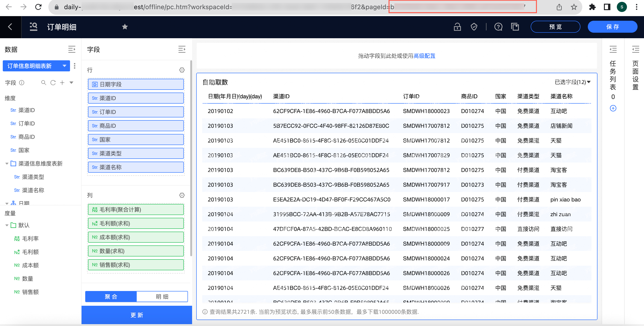This screenshot has height=326, width=644.
Task: Search fields with the magnifier icon
Action: coord(44,83)
